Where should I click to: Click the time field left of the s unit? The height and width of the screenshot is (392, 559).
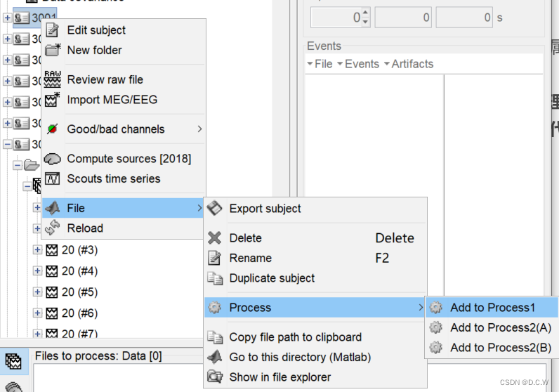pyautogui.click(x=464, y=18)
